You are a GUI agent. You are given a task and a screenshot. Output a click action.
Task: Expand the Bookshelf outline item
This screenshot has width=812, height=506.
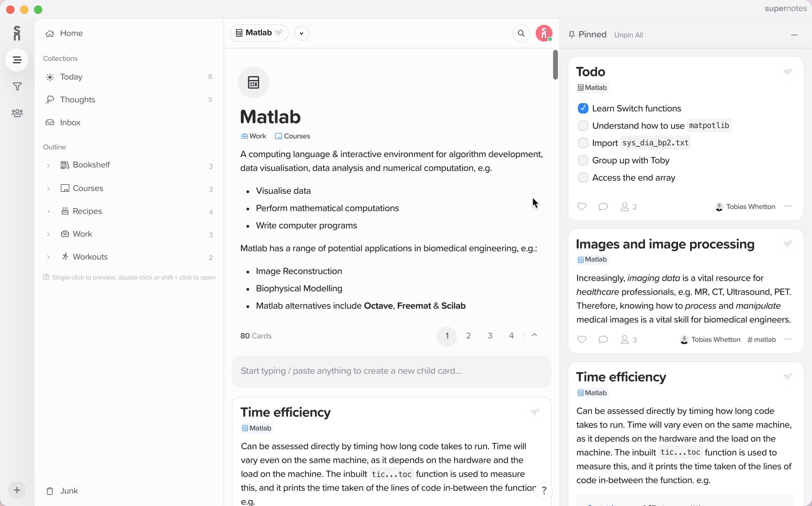48,165
